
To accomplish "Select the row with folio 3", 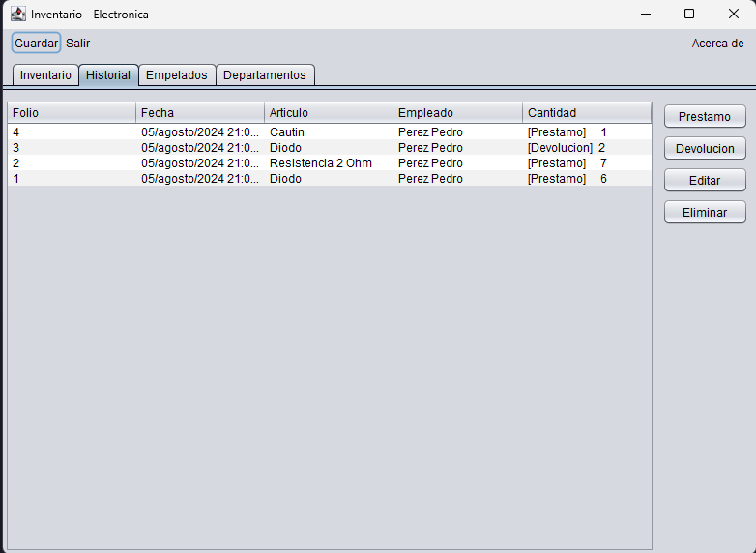I will (330, 148).
